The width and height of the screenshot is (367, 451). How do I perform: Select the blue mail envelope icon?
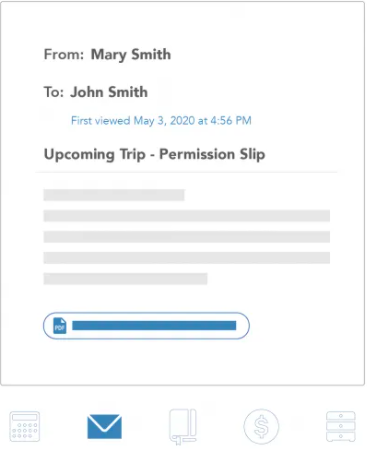pyautogui.click(x=104, y=426)
